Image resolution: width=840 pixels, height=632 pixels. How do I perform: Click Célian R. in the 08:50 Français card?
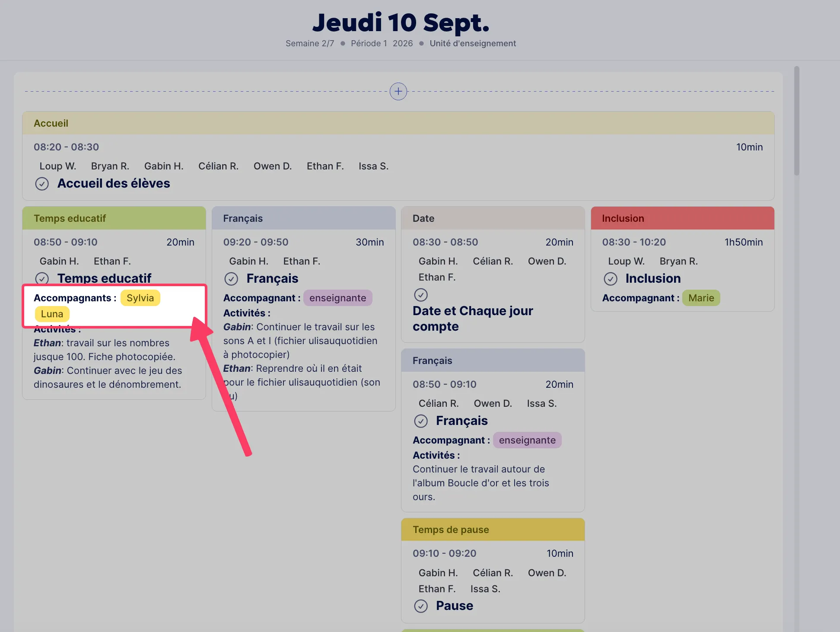point(439,403)
